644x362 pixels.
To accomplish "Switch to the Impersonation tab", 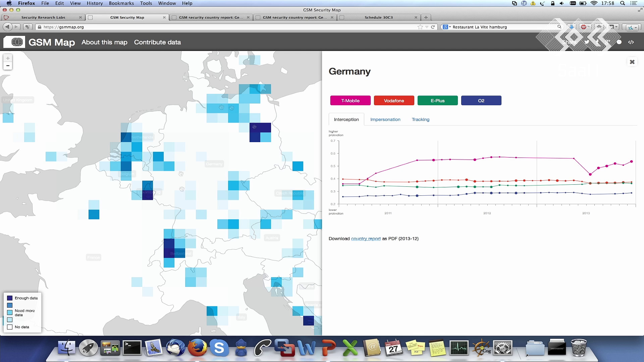I will (385, 119).
